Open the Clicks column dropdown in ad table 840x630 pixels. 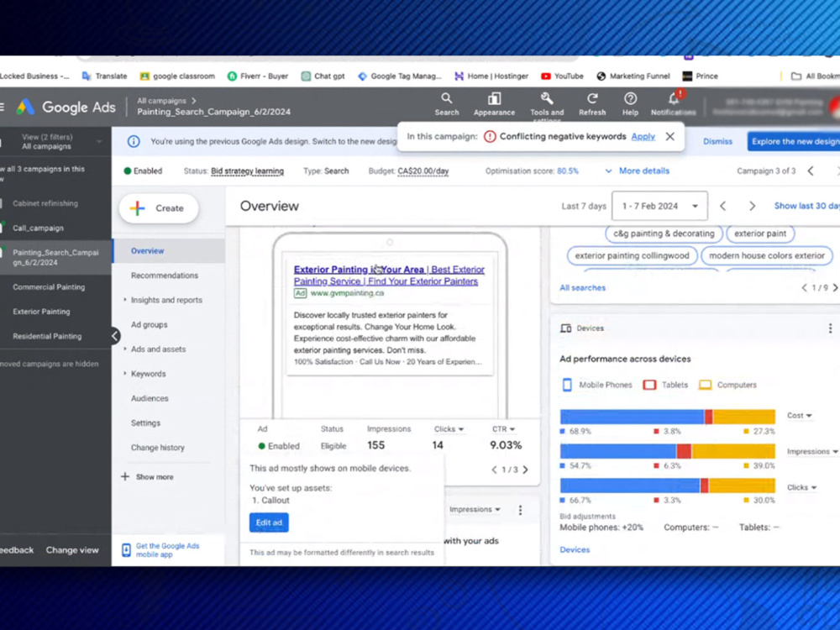(x=449, y=429)
